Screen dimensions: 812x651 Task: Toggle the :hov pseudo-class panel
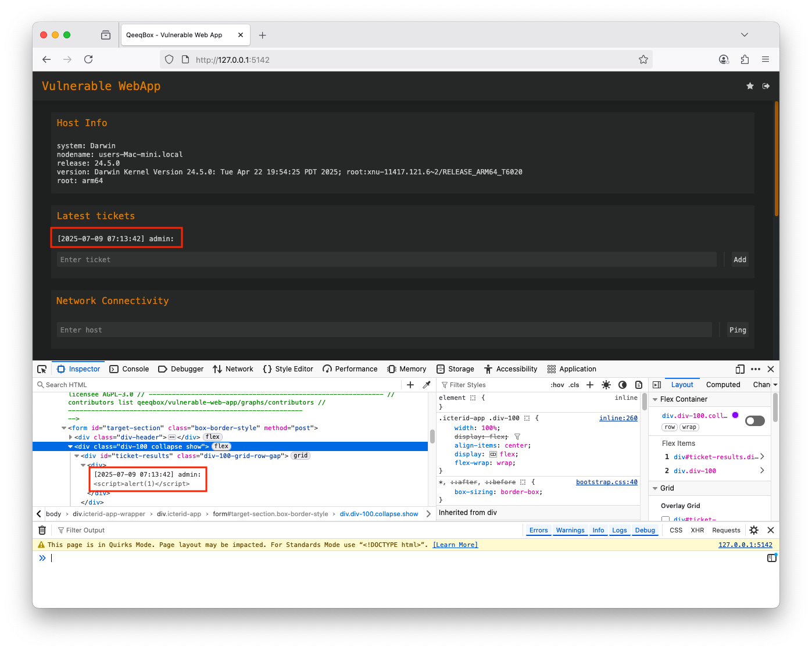(557, 385)
